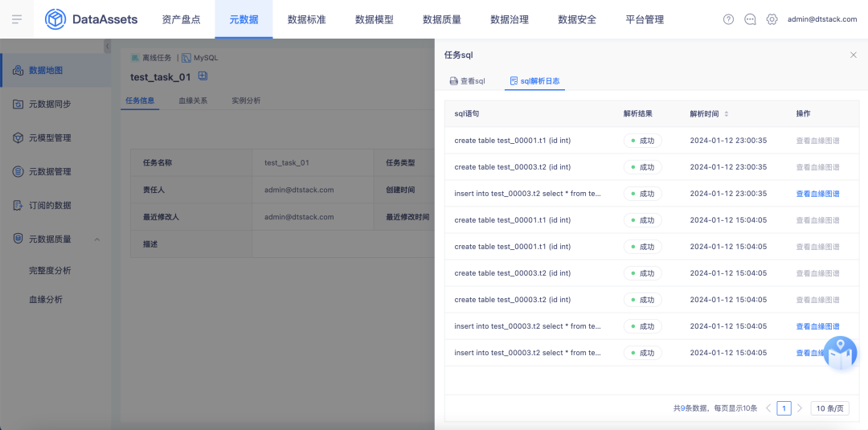Viewport: 868px width, 430px height.
Task: Go to next page in pagination
Action: point(799,408)
